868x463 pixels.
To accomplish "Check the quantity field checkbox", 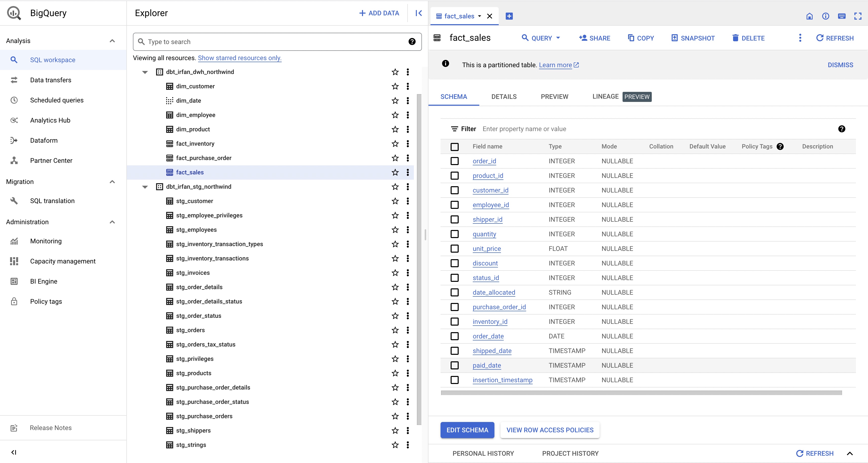I will [455, 234].
